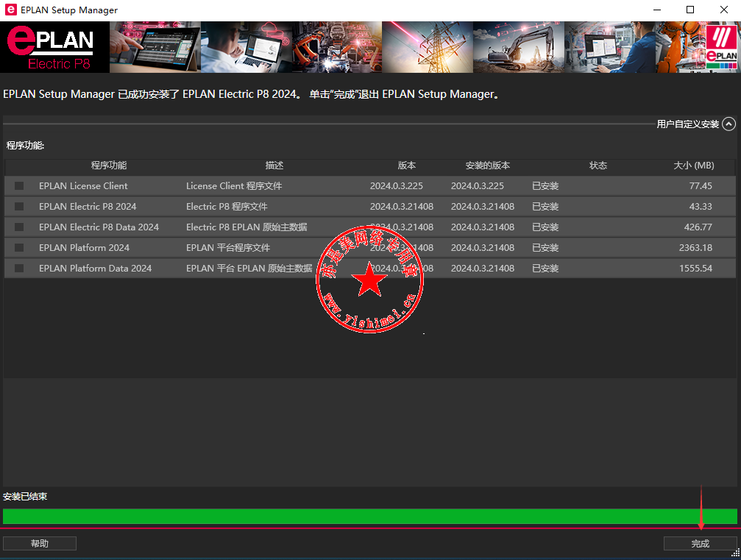Click the 安装的版本 value for EPLAN Electric P8 Data 2024
The image size is (741, 560).
[483, 227]
